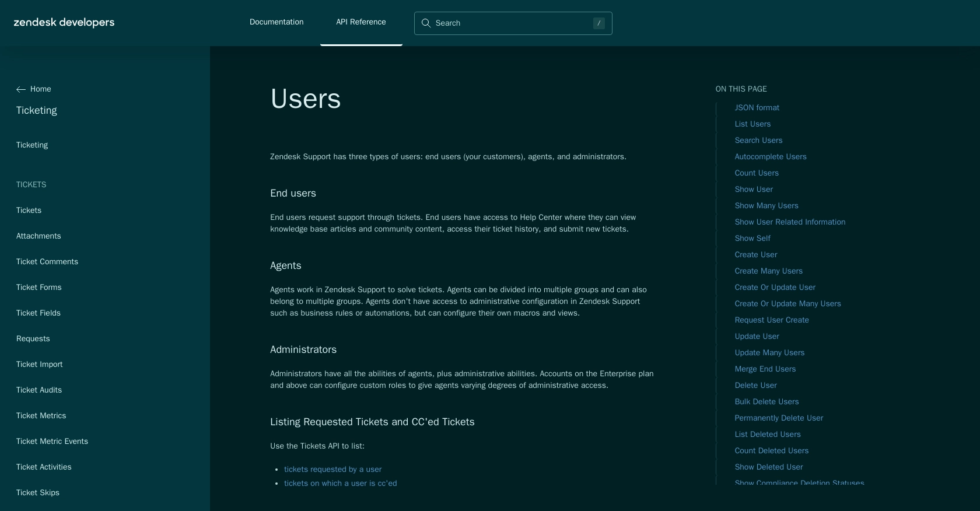Jump to Merge End Users section

(765, 369)
